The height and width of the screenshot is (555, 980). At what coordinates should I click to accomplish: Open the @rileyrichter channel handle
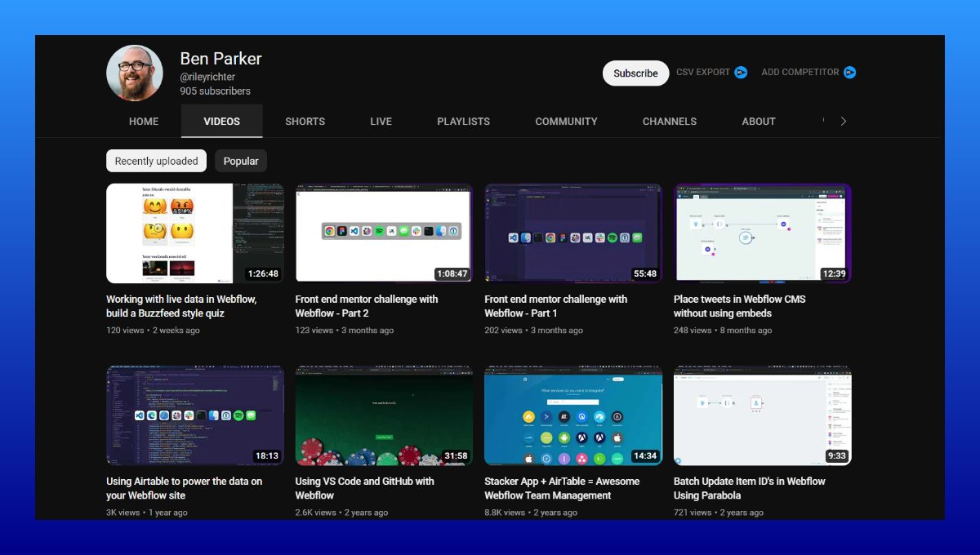[207, 76]
